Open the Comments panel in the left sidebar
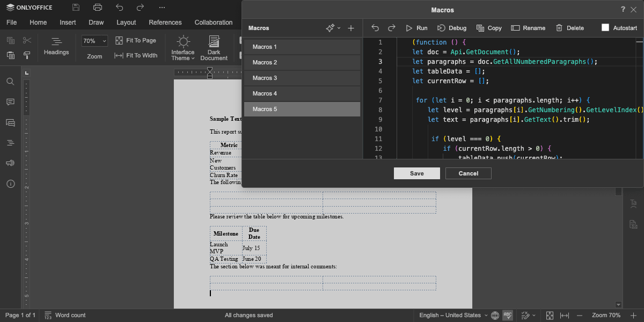Image resolution: width=644 pixels, height=322 pixels. [x=10, y=102]
